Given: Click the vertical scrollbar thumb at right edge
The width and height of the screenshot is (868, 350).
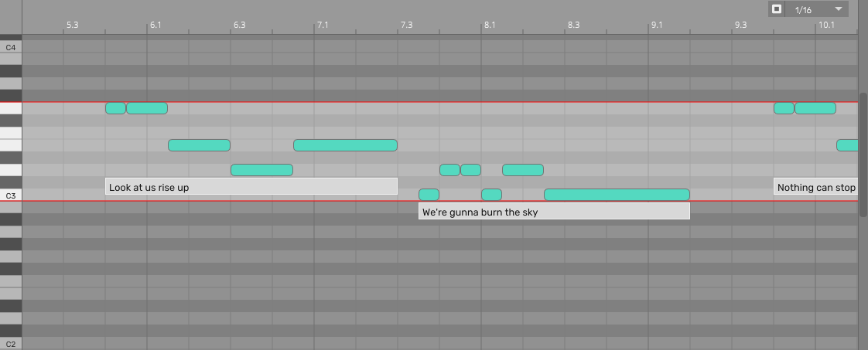Looking at the screenshot, I should click(863, 155).
